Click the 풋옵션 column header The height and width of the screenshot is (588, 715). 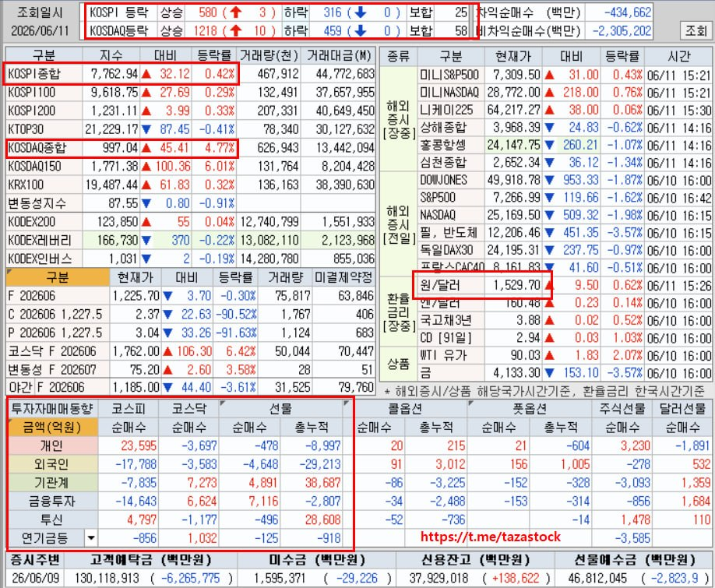530,408
